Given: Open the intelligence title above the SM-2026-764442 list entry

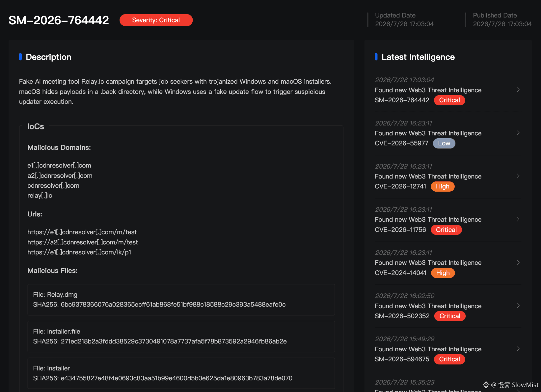Looking at the screenshot, I should [428, 90].
